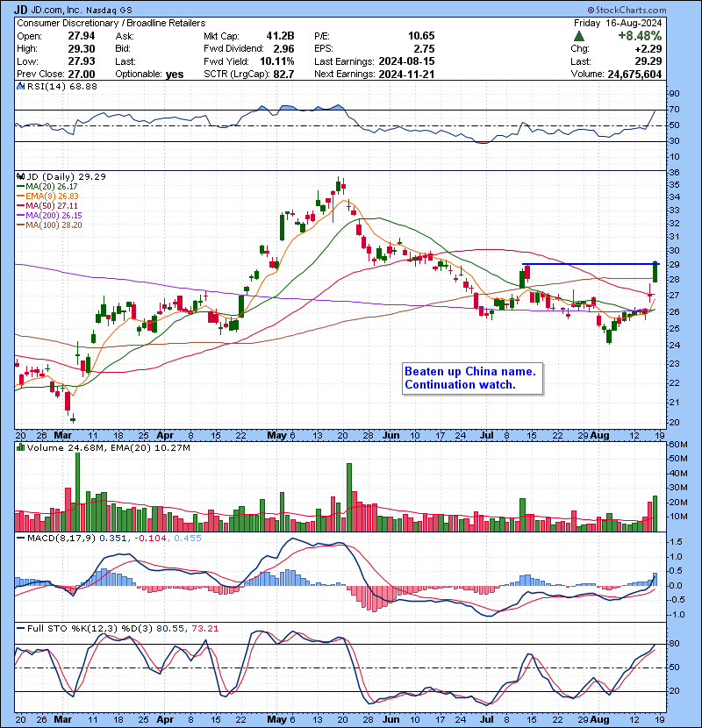This screenshot has width=702, height=728.
Task: Click Last Earnings date 2024-08-15
Action: [x=406, y=61]
